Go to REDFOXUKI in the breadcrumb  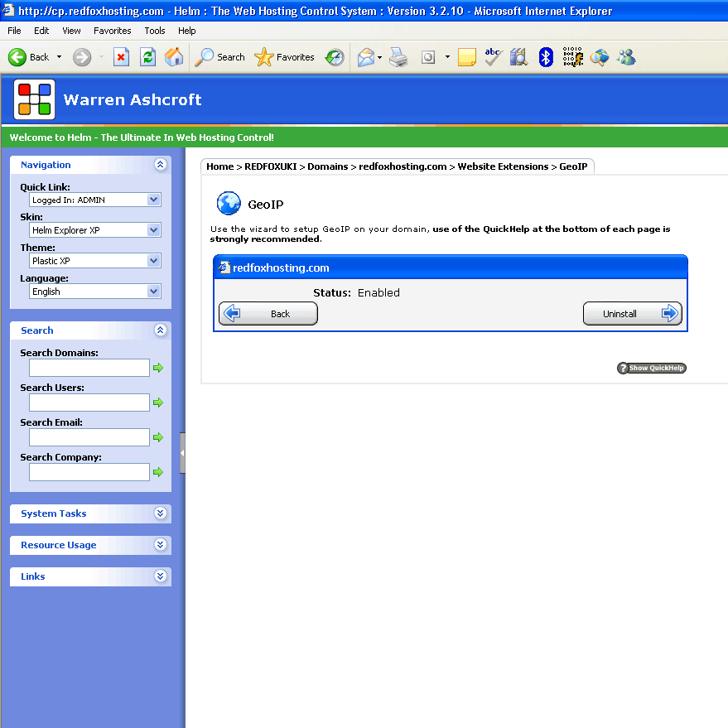click(x=271, y=166)
